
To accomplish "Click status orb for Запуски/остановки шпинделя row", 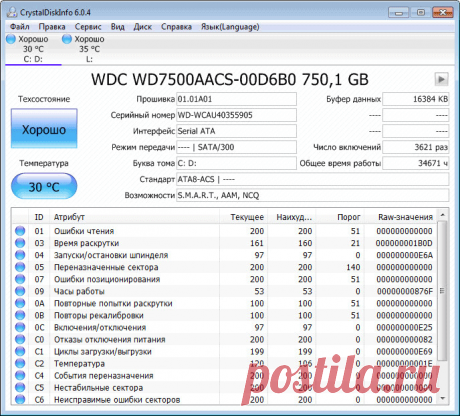I will point(20,255).
